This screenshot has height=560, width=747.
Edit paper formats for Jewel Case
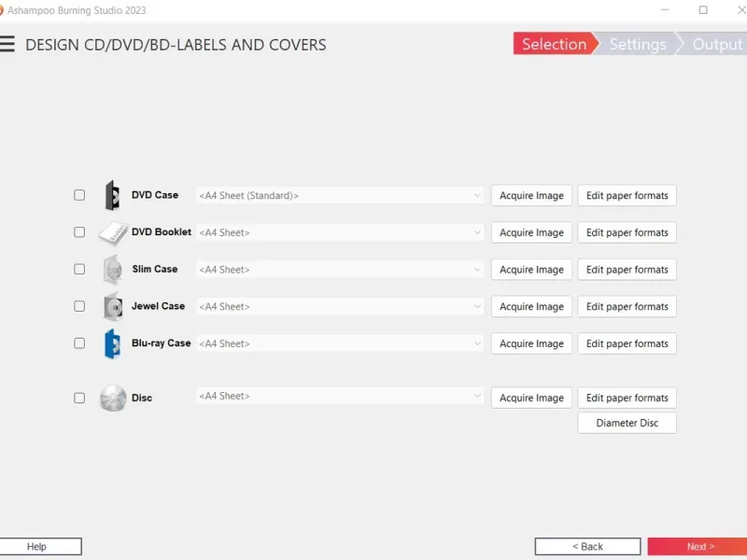[x=627, y=307]
